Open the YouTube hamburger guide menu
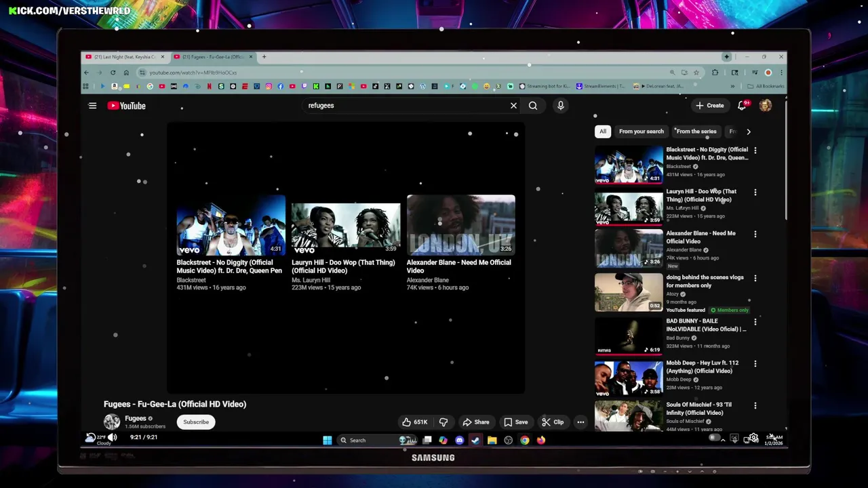The width and height of the screenshot is (868, 488). click(92, 106)
